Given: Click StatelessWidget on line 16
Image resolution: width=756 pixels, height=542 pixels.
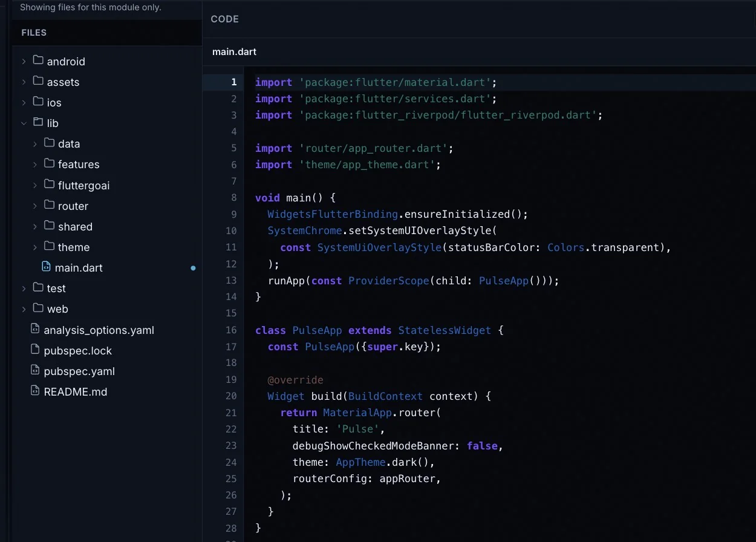Looking at the screenshot, I should 445,330.
